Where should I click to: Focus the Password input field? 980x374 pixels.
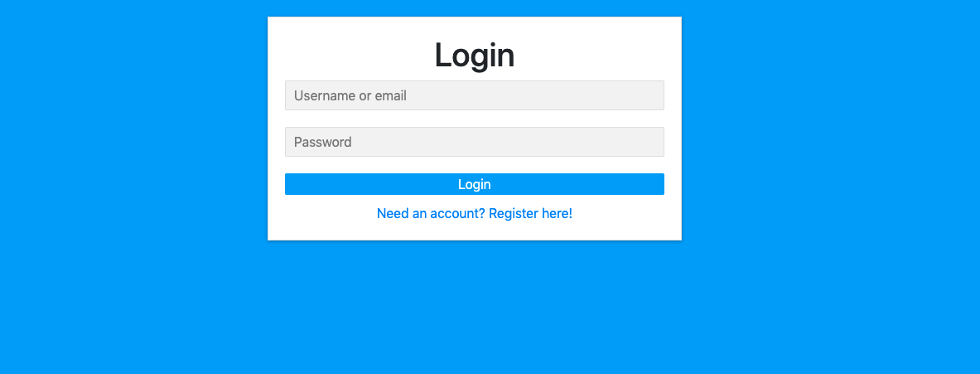pos(475,142)
